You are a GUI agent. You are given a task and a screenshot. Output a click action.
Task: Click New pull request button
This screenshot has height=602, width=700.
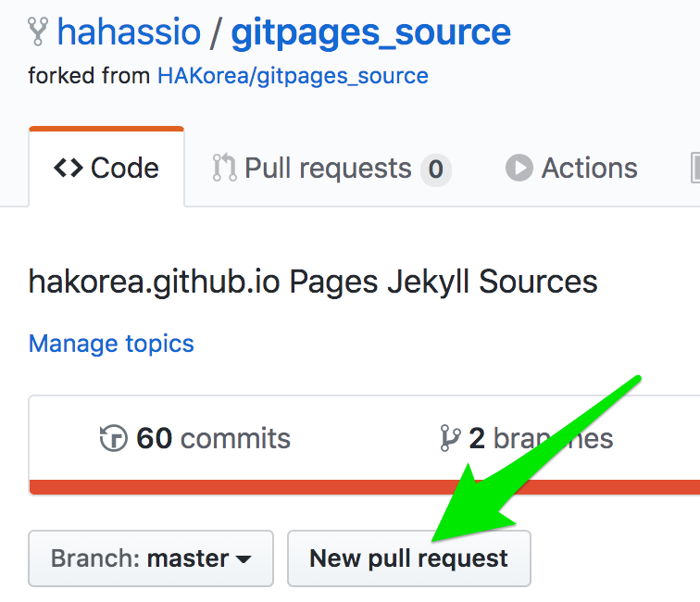(x=409, y=558)
